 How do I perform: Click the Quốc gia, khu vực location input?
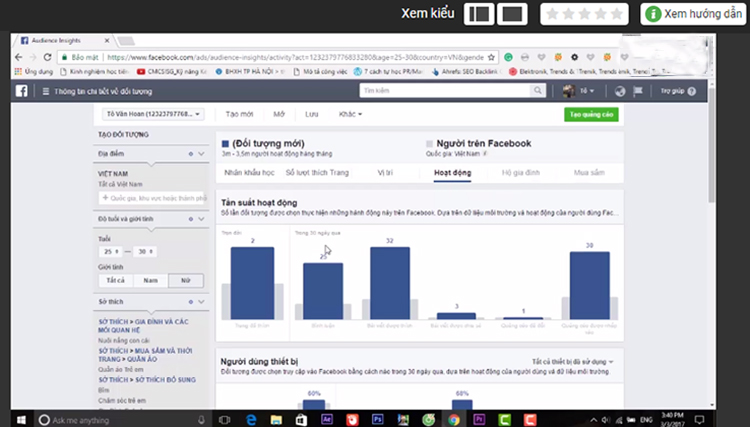[x=153, y=198]
